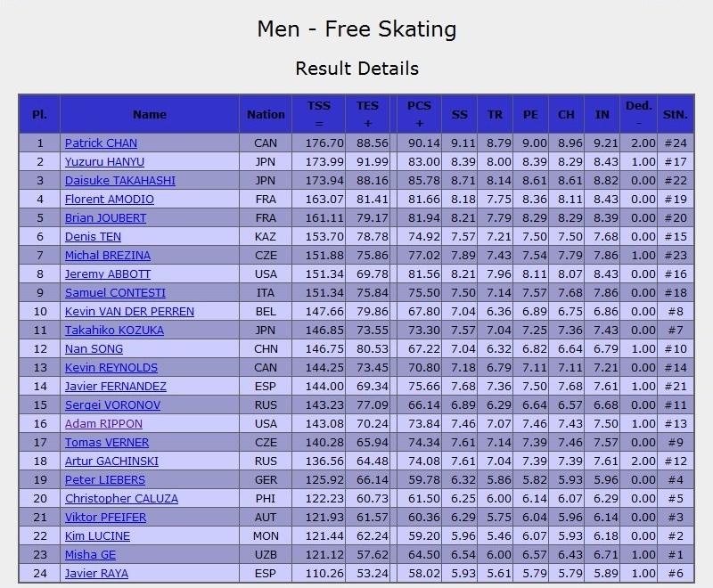Open Yuzuru HANYU's skater link
This screenshot has width=713, height=588.
tap(104, 162)
